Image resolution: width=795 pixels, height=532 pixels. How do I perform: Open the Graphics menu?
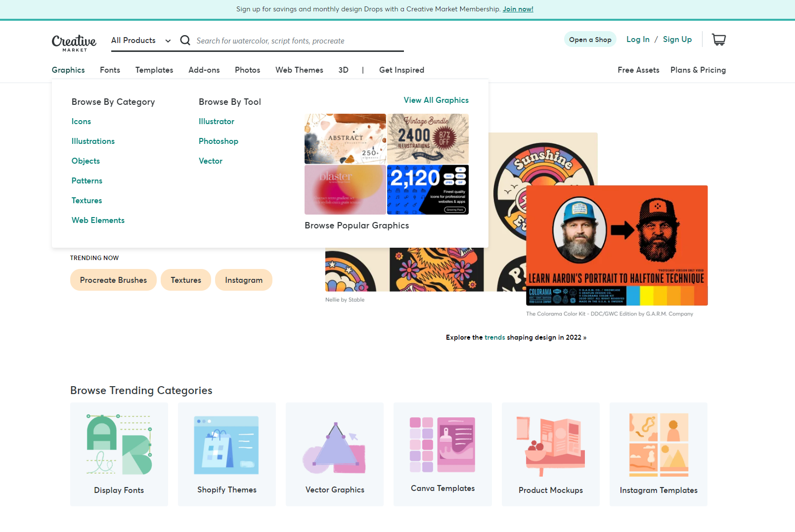[x=68, y=70]
